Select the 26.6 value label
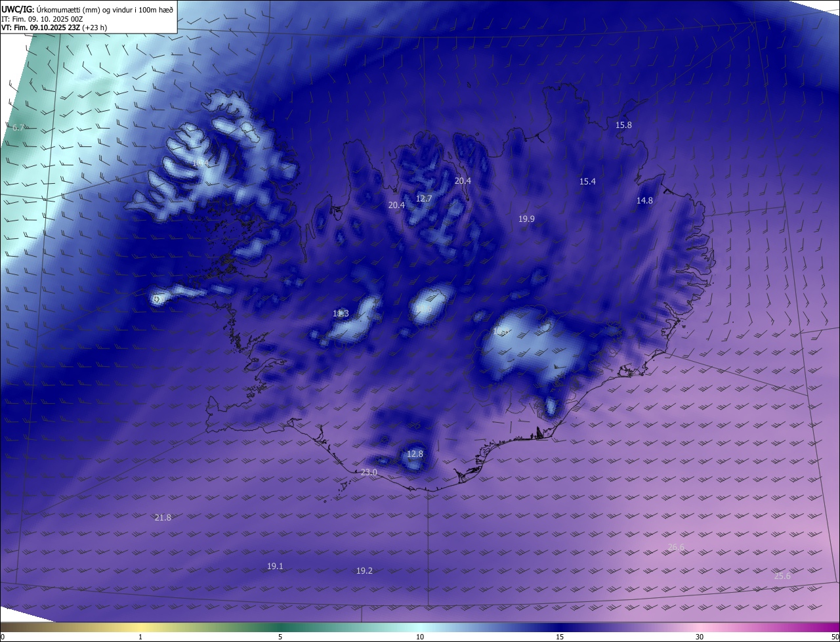 676,547
